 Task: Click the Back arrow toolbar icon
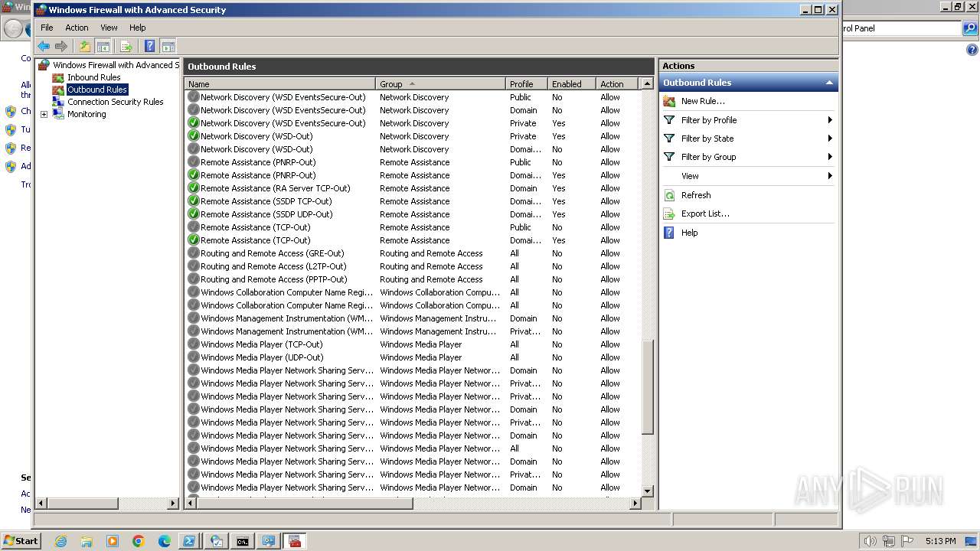[44, 47]
